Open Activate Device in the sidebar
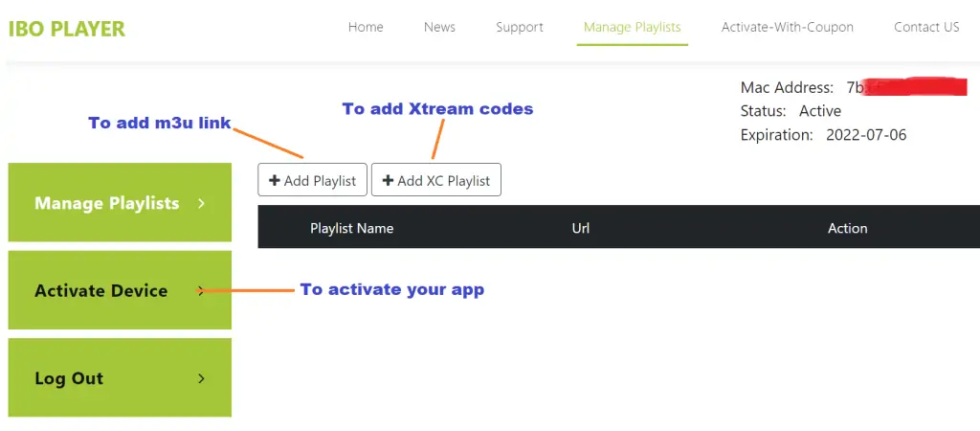Image resolution: width=980 pixels, height=431 pixels. point(101,290)
